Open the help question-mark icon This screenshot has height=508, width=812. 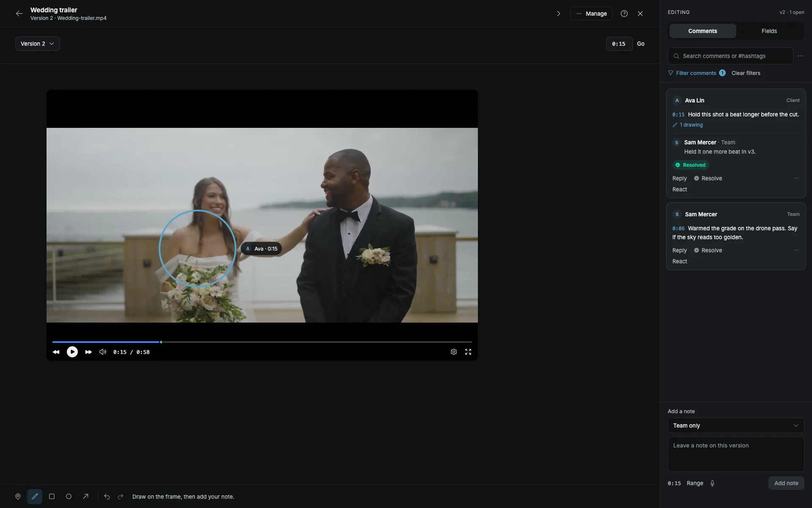(624, 14)
